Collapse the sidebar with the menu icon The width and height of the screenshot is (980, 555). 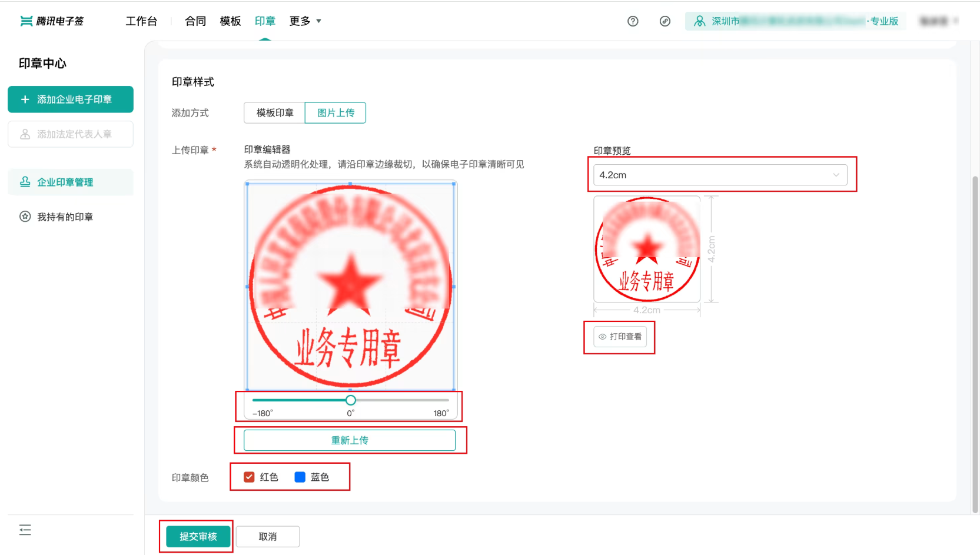[x=25, y=530]
